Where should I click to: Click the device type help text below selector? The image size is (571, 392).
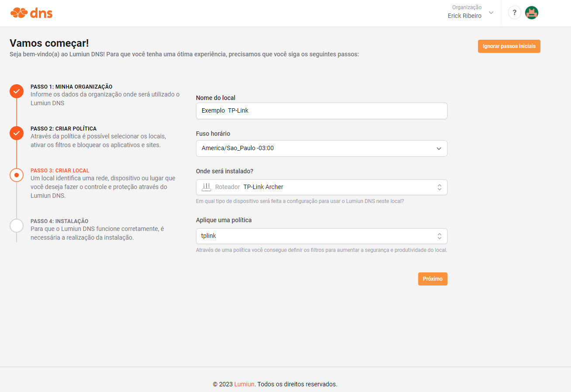coord(300,201)
